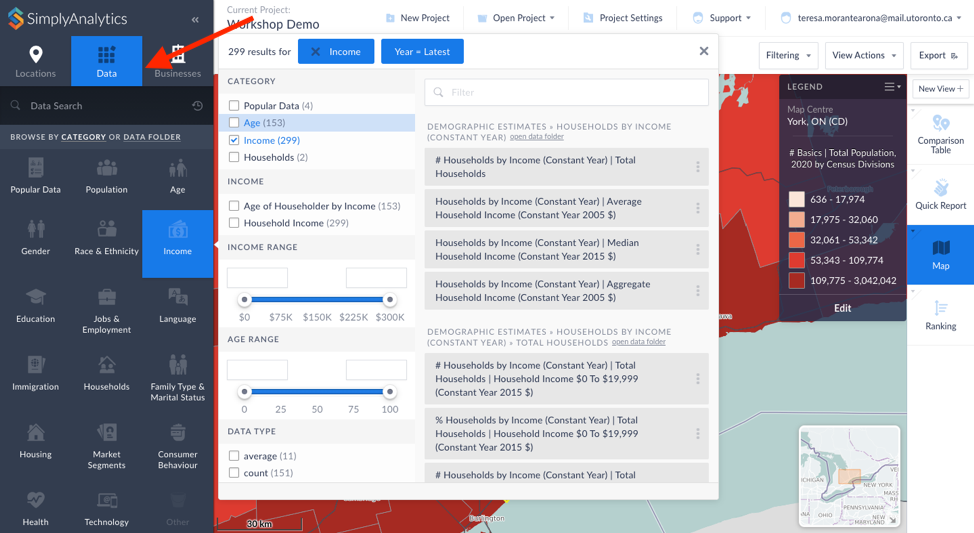Open Project Settings

[x=622, y=18]
